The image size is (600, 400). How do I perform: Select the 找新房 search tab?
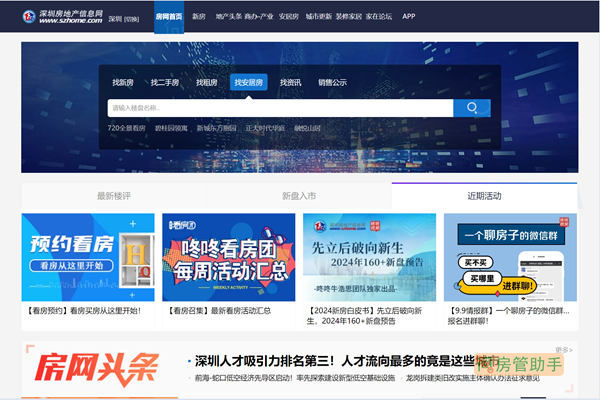tap(123, 82)
